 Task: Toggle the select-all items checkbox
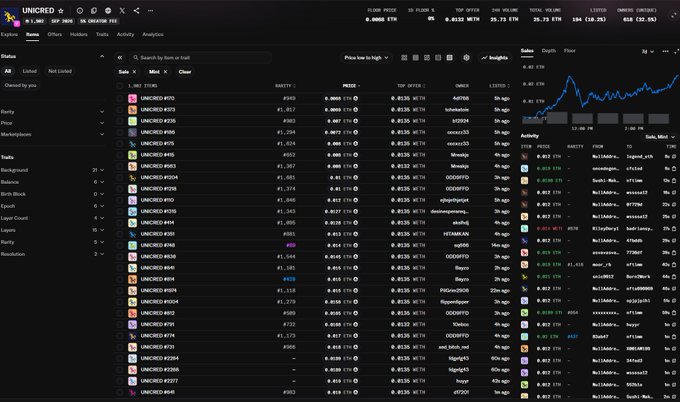coord(120,86)
